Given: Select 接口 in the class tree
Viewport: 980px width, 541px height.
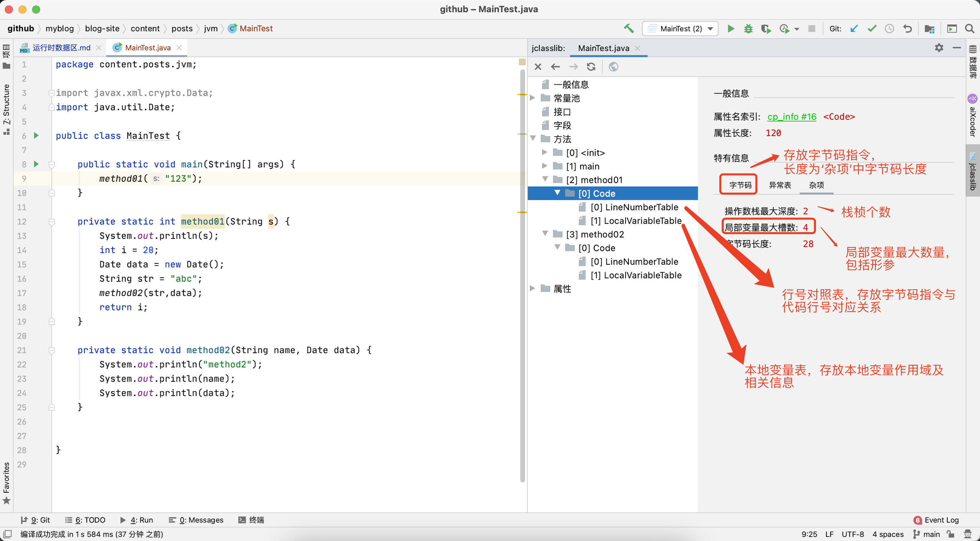Looking at the screenshot, I should (561, 112).
